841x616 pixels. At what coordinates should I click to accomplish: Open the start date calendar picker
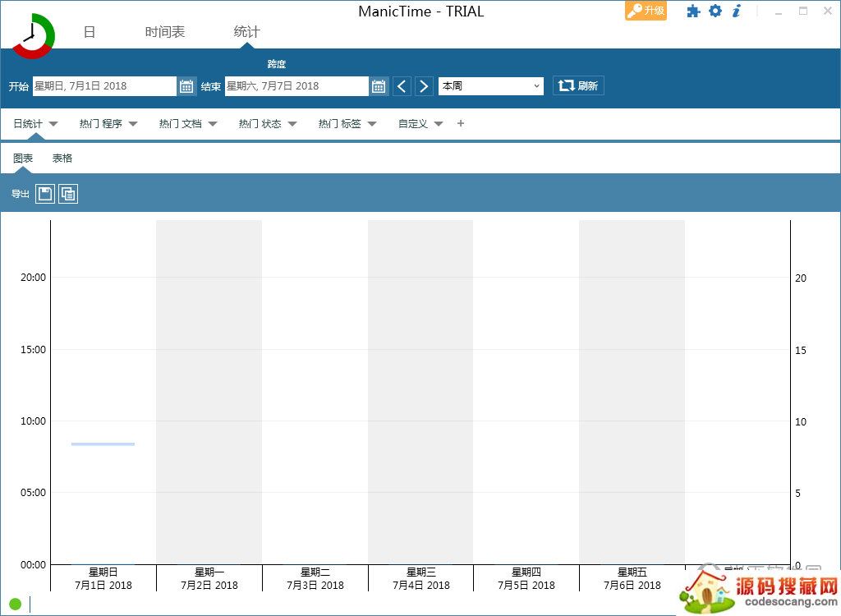(186, 86)
